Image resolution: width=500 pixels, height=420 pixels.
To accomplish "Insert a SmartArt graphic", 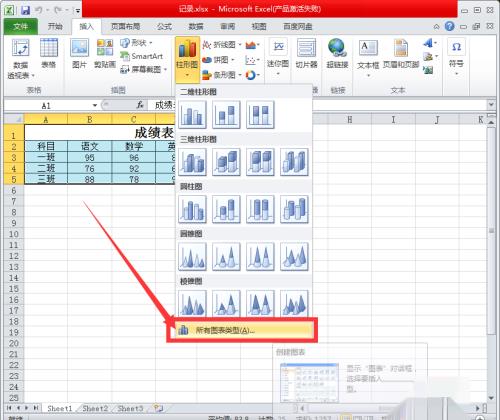I will 142,56.
